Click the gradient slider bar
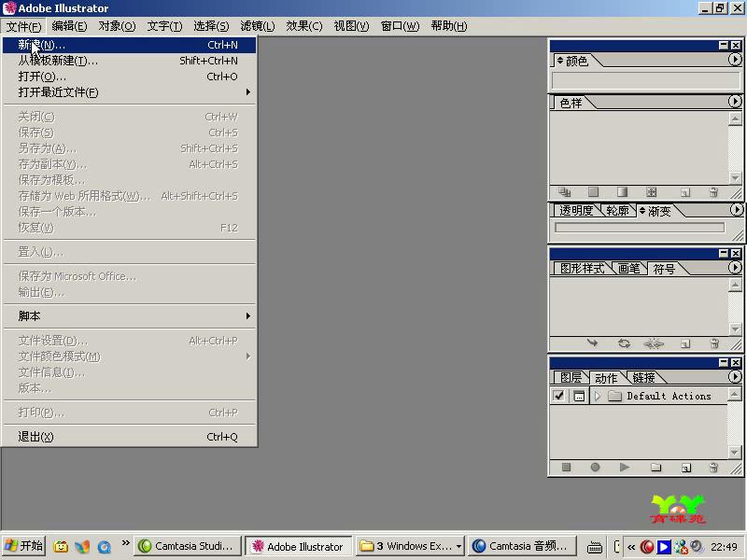This screenshot has height=560, width=747. pos(640,228)
